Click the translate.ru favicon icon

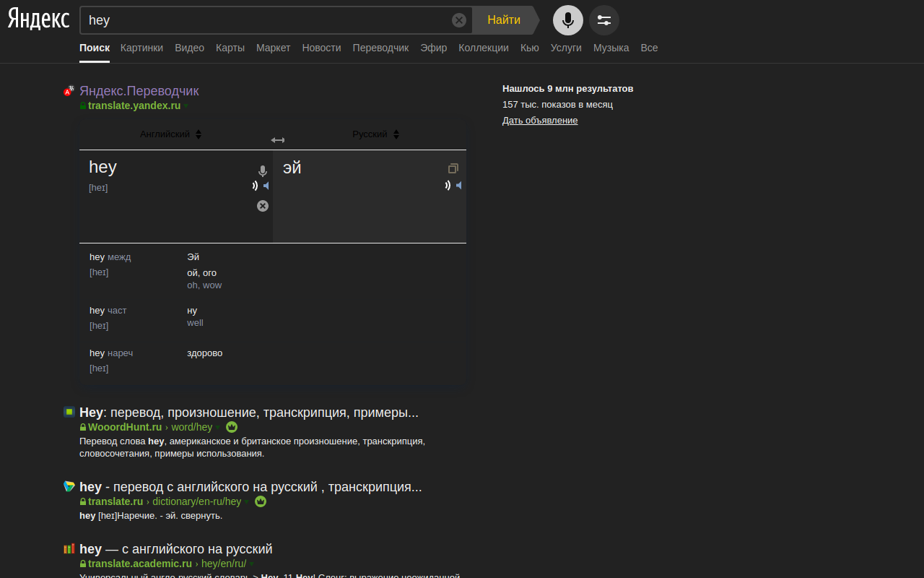(69, 486)
